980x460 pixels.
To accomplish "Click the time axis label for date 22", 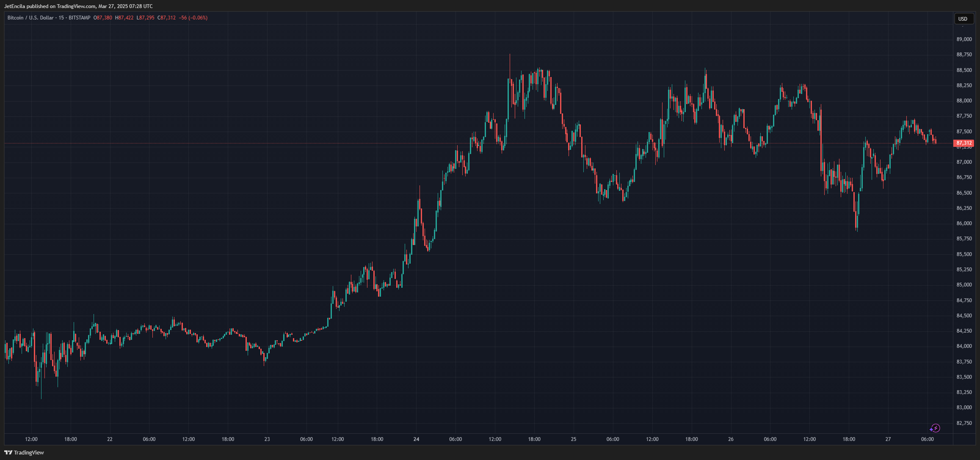I will point(110,439).
